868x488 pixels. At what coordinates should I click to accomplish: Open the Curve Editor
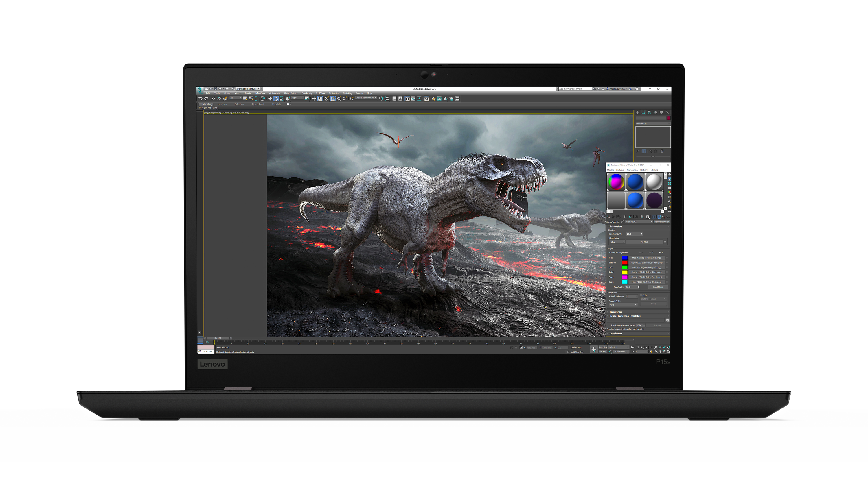[x=413, y=99]
